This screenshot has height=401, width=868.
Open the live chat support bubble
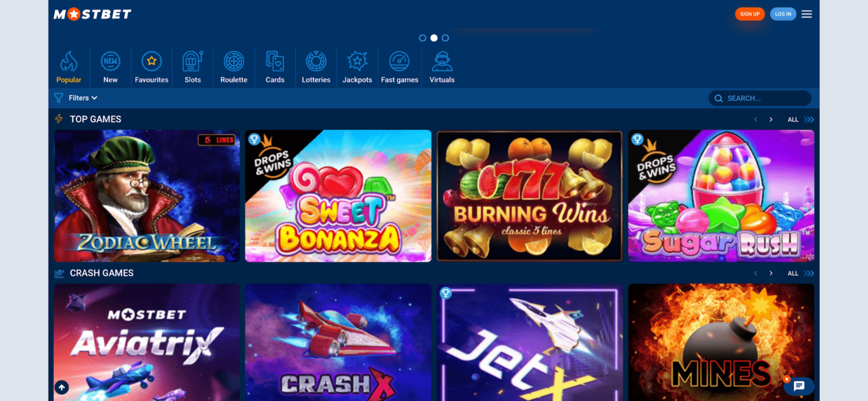pyautogui.click(x=799, y=386)
